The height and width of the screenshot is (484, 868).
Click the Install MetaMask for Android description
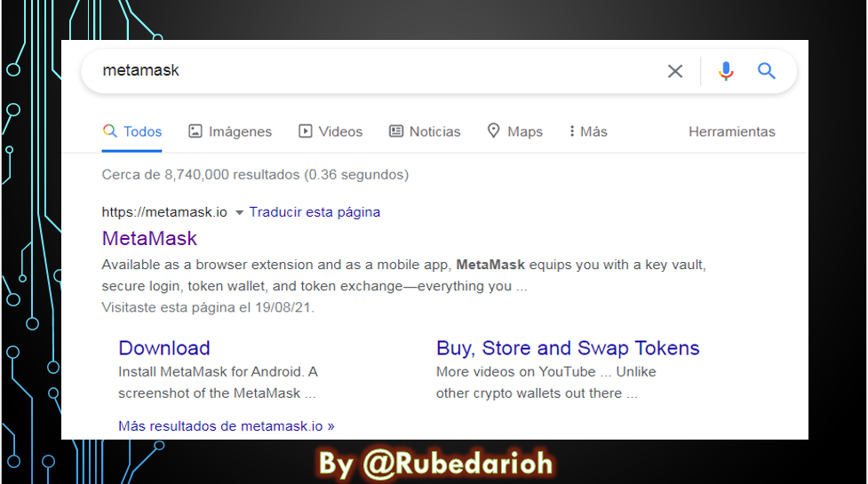(x=218, y=382)
